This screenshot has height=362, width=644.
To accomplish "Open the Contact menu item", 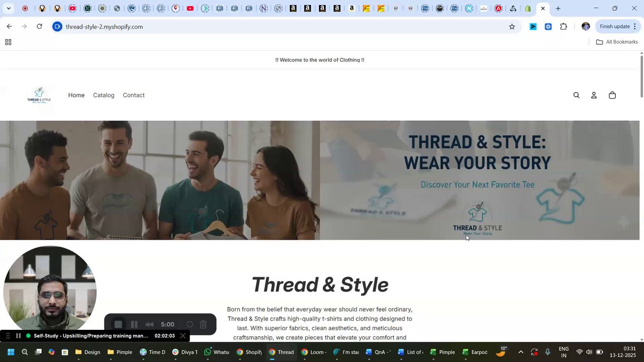I will [134, 95].
